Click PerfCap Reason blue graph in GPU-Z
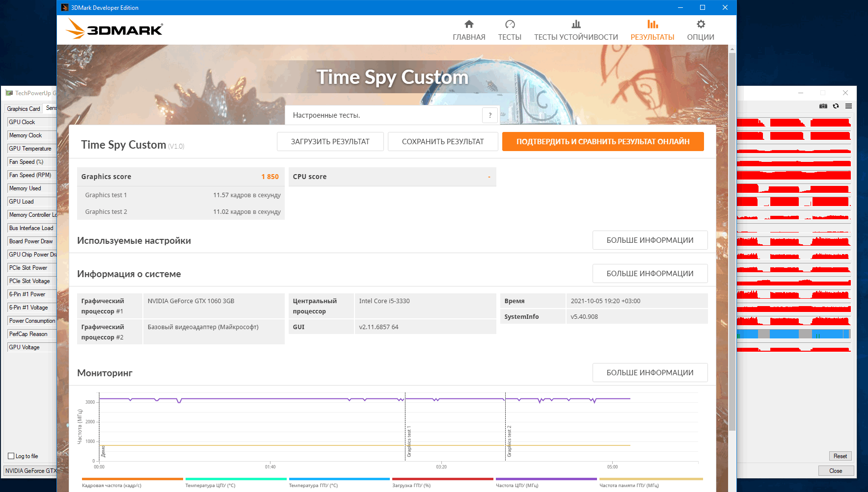The height and width of the screenshot is (492, 868). click(793, 334)
